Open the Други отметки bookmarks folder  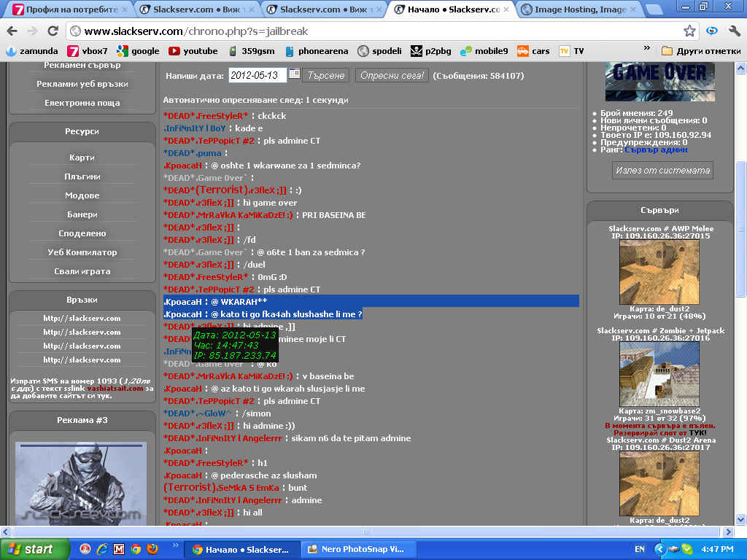(701, 51)
